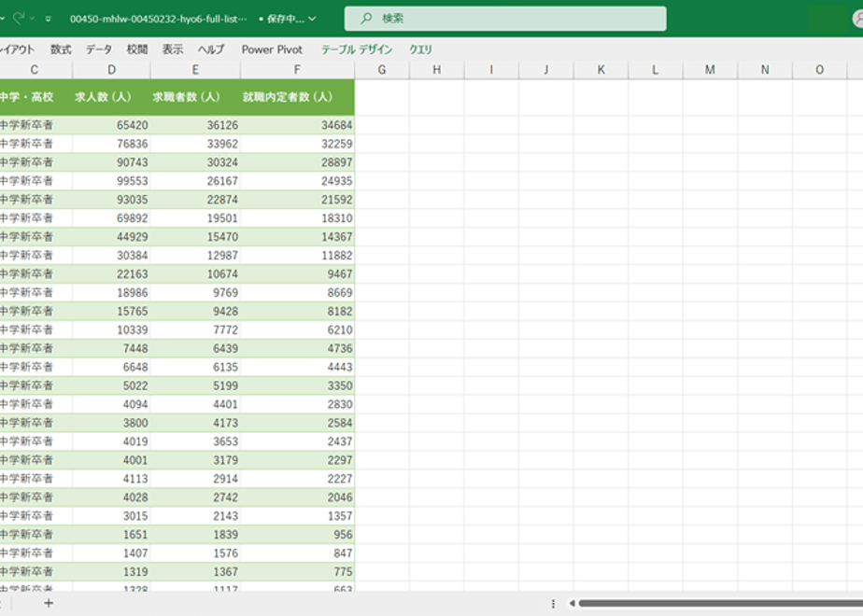
Task: Open the 表示 ribbon tab
Action: pos(172,49)
